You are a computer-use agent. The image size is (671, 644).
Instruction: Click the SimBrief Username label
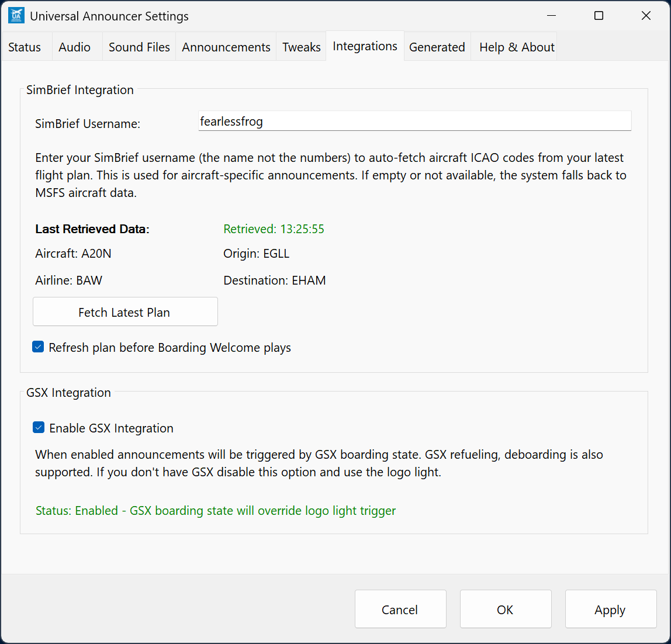pyautogui.click(x=88, y=124)
